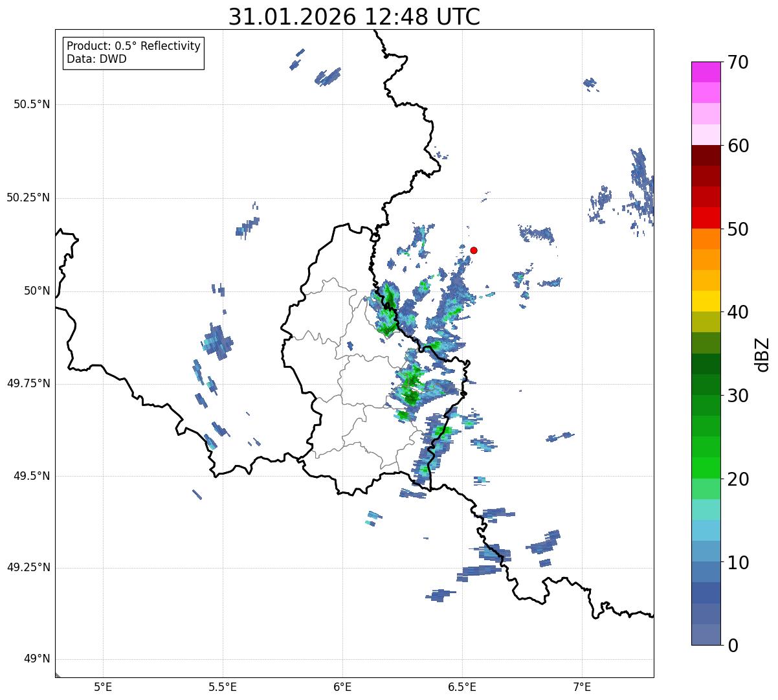778x700 pixels.
Task: Click the bright red colorbar segment just above 50
Action: click(706, 218)
